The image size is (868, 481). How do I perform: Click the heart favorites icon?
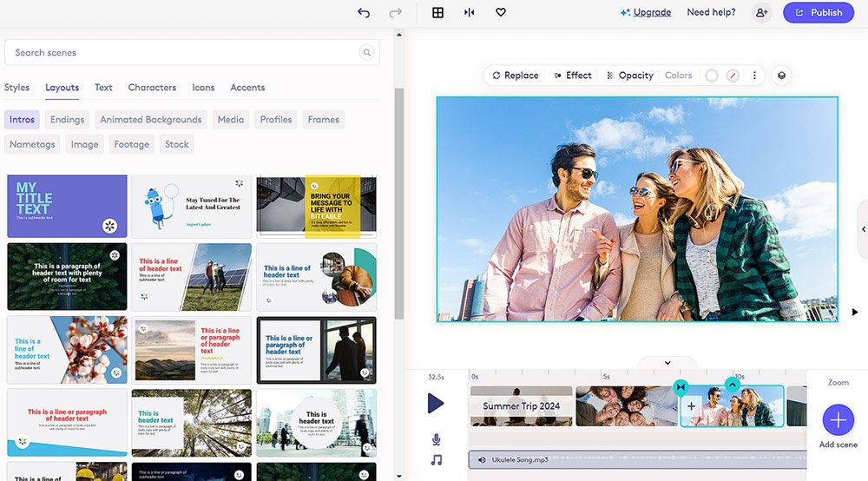[501, 12]
